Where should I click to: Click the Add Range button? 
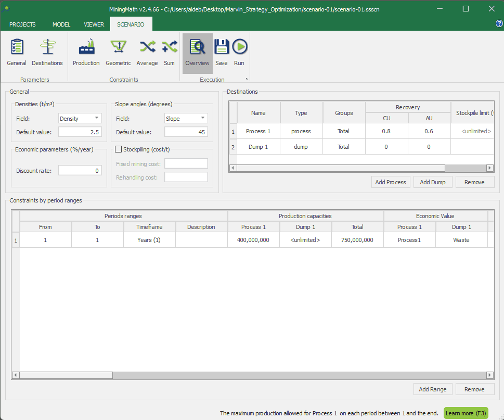pyautogui.click(x=432, y=389)
